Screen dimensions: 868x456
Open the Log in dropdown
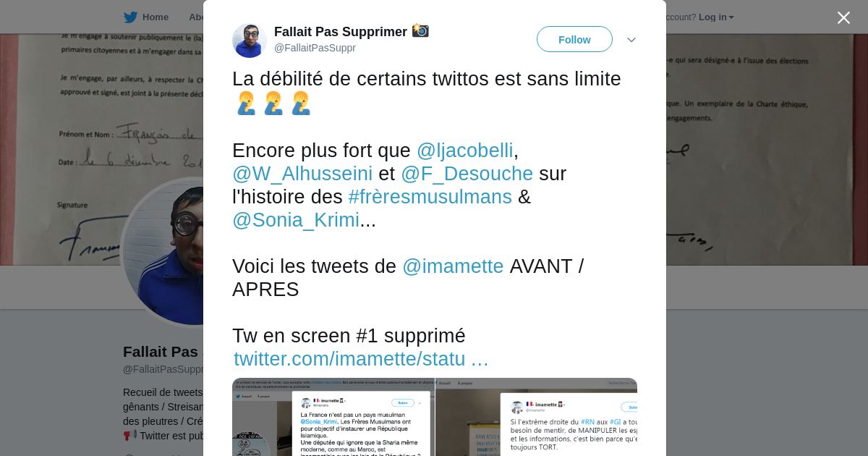(716, 17)
